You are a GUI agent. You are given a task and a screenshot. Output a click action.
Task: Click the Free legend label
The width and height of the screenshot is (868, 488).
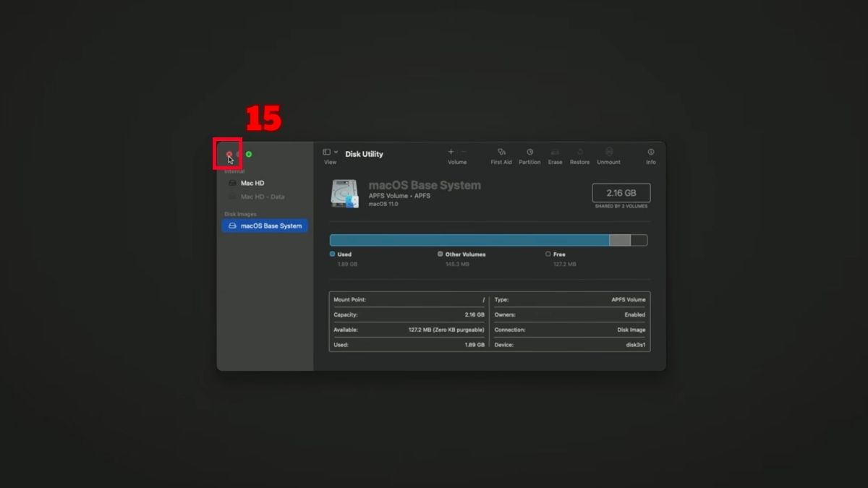tap(559, 254)
